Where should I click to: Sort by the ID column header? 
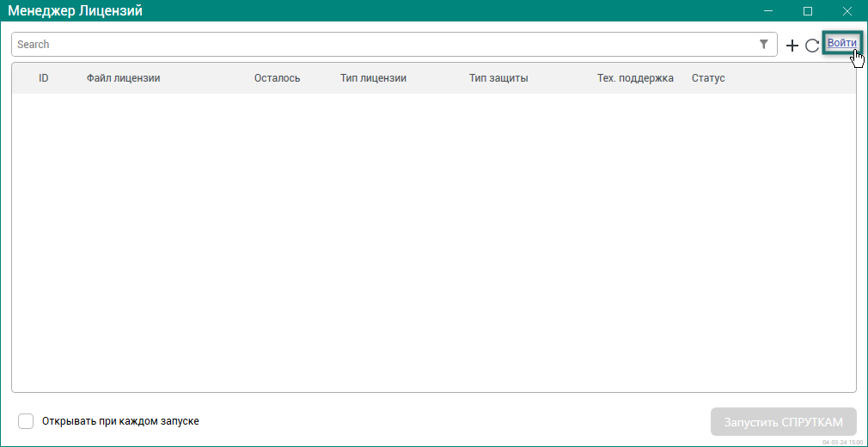pos(43,78)
